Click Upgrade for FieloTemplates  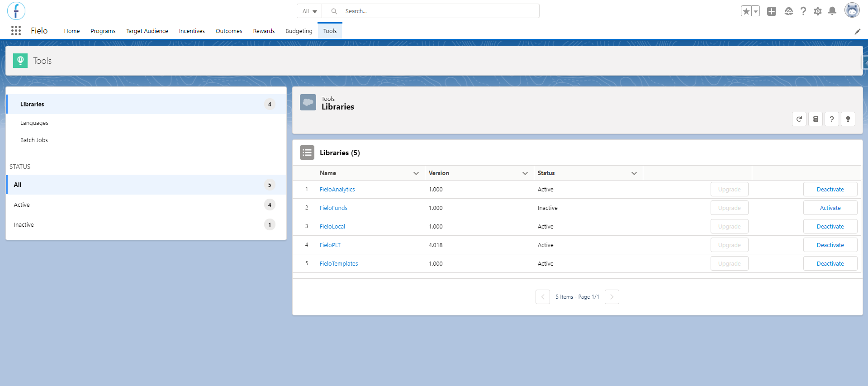[730, 264]
